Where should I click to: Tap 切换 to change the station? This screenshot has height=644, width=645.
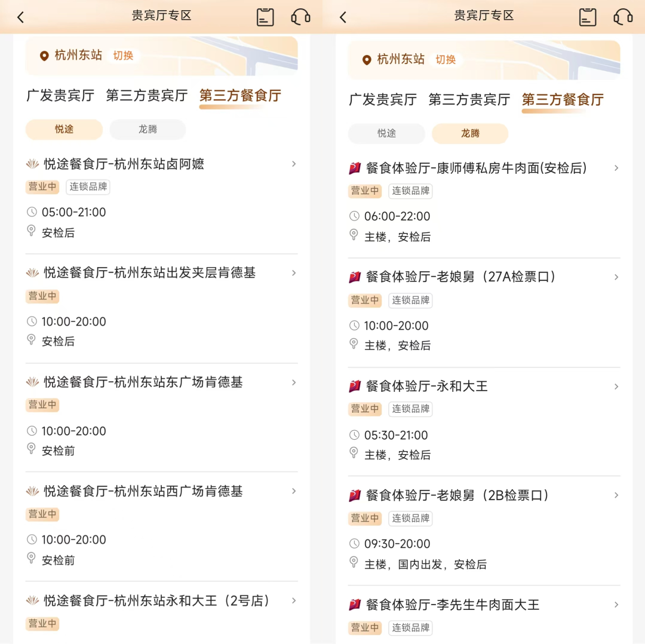pos(124,56)
